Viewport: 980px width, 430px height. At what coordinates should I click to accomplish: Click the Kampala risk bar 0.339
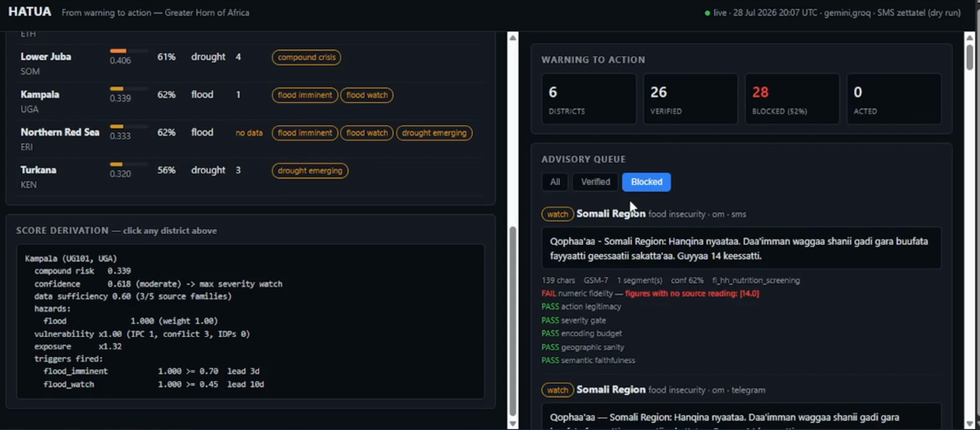coord(129,89)
